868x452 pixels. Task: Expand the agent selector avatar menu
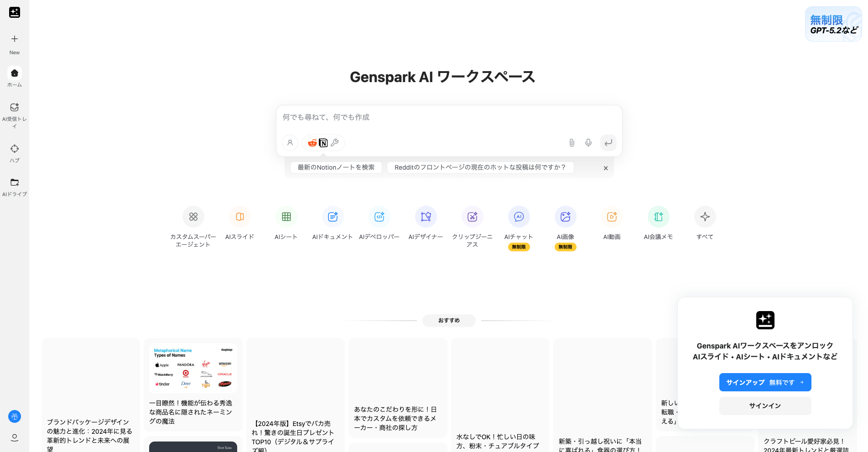click(x=290, y=143)
